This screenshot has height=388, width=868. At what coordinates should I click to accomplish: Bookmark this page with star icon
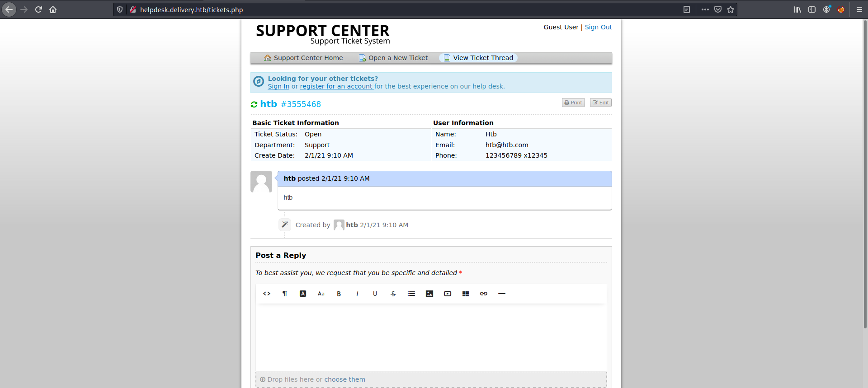(731, 9)
